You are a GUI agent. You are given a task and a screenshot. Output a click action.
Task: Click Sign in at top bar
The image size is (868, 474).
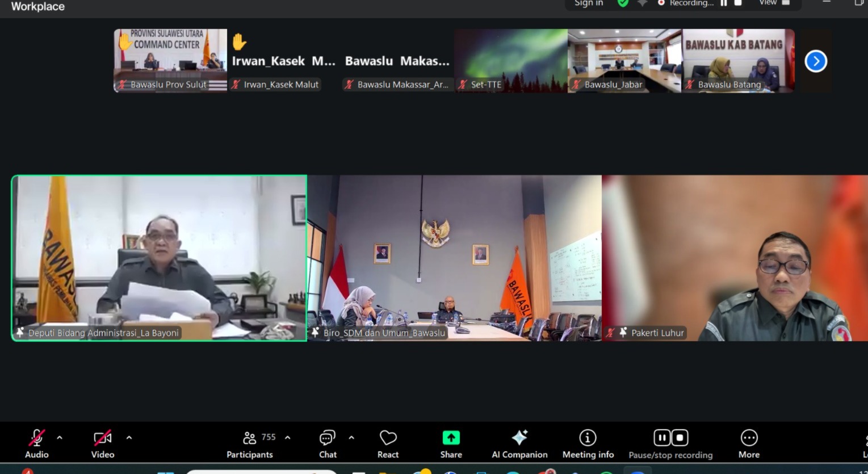coord(589,3)
